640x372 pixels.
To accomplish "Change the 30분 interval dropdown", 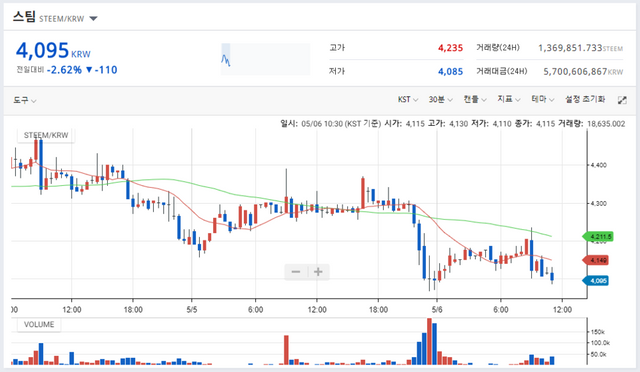I will [x=440, y=99].
